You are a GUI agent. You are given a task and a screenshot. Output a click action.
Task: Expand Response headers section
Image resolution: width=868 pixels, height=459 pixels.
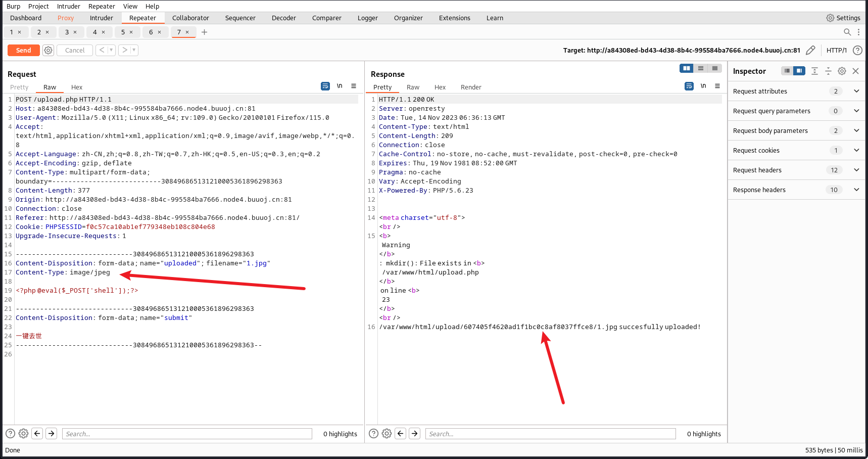click(x=796, y=190)
